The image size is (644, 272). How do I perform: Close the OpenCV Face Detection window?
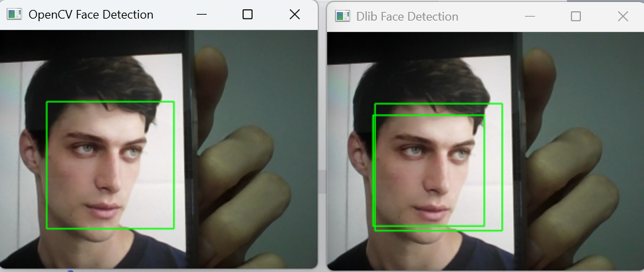(294, 15)
